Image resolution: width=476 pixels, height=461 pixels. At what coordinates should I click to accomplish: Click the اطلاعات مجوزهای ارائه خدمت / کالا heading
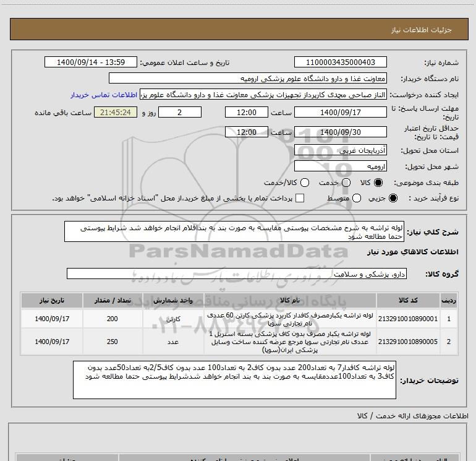pos(413,416)
